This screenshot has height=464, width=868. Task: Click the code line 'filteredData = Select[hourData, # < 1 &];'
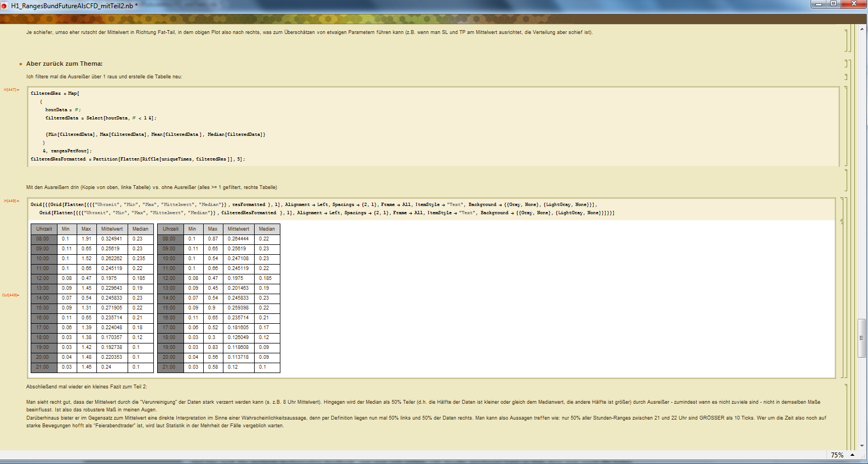(101, 118)
